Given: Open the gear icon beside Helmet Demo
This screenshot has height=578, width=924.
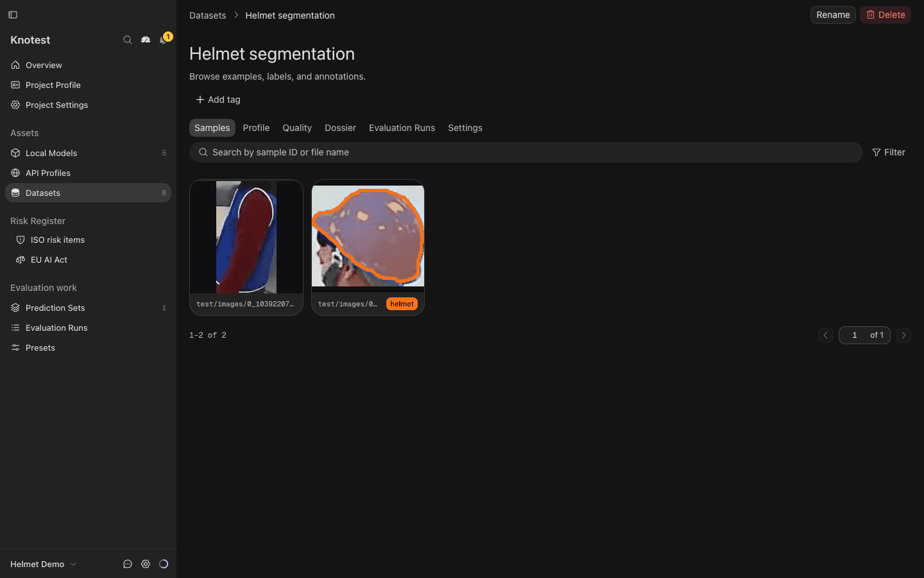Looking at the screenshot, I should (146, 564).
